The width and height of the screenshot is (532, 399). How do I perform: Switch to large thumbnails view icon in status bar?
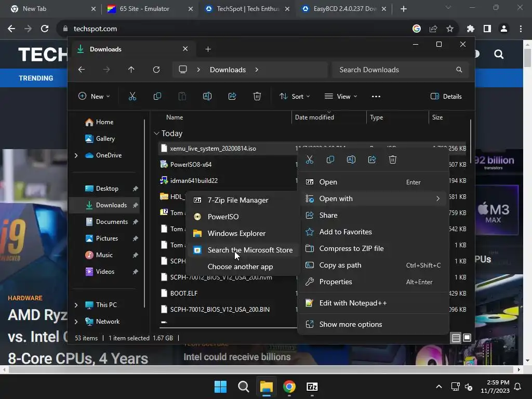[467, 338]
